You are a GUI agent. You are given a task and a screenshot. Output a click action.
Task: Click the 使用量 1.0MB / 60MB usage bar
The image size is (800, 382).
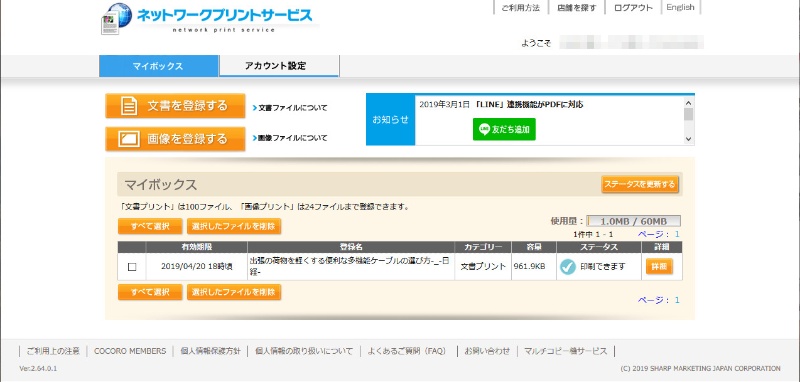click(x=633, y=221)
